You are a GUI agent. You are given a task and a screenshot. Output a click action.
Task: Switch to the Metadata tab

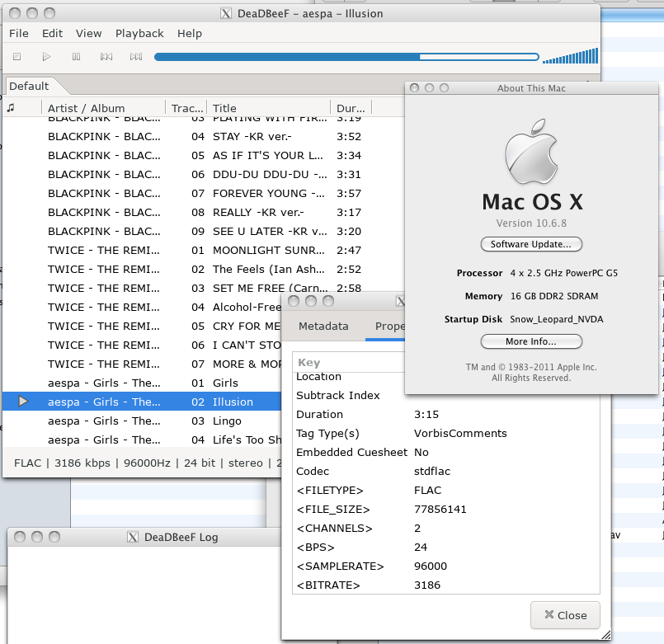323,327
